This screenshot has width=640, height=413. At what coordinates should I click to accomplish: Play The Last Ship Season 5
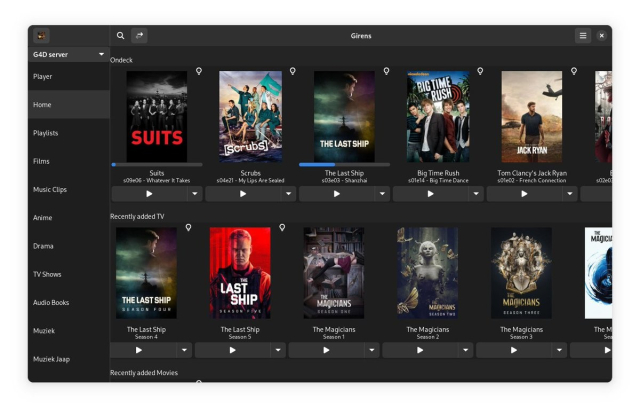(x=233, y=350)
